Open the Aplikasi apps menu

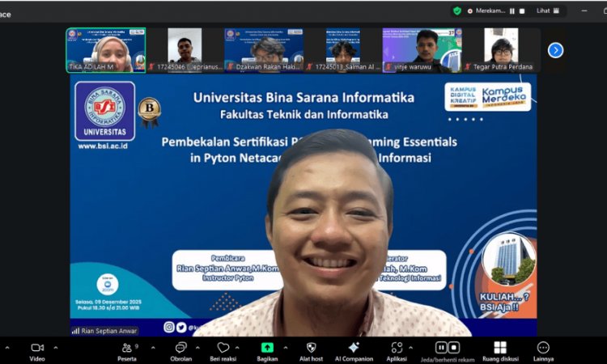(x=397, y=351)
